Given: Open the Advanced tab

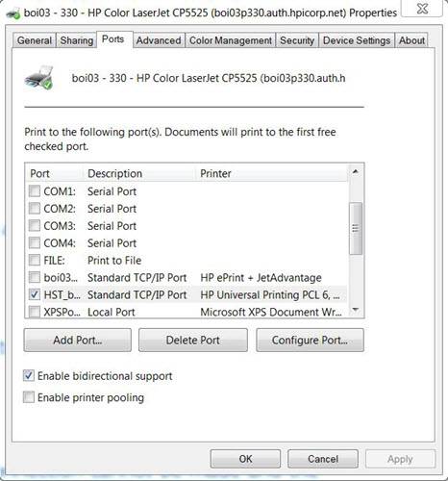Looking at the screenshot, I should (159, 40).
